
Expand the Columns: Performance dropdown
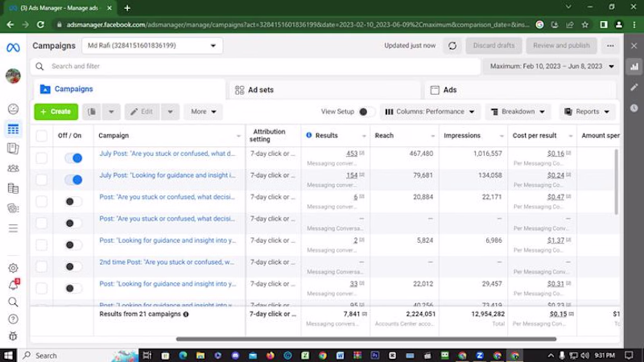point(429,112)
